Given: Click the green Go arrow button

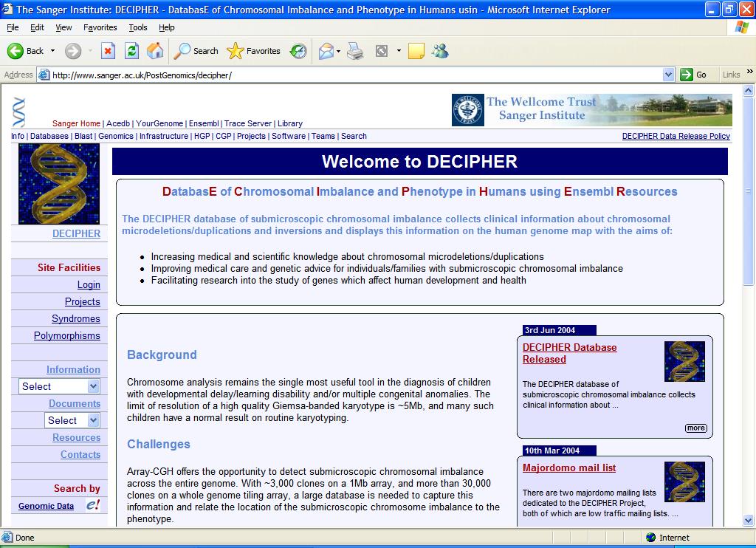Looking at the screenshot, I should click(x=687, y=75).
